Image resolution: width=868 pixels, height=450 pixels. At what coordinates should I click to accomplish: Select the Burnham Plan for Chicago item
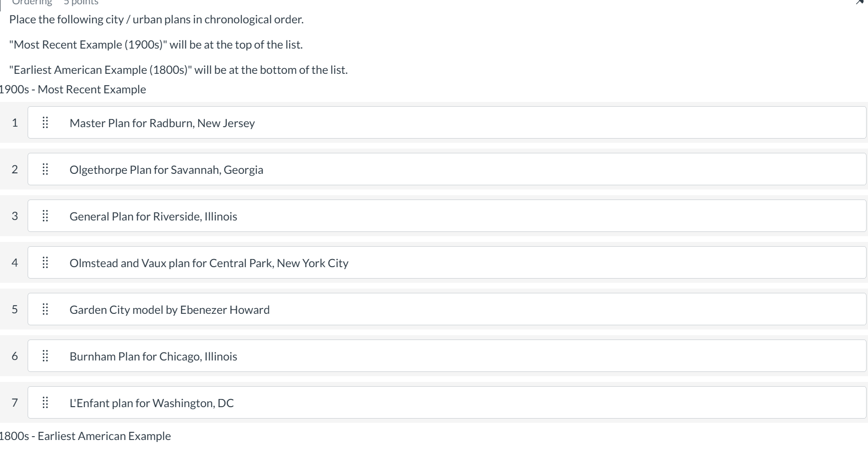[333, 355]
